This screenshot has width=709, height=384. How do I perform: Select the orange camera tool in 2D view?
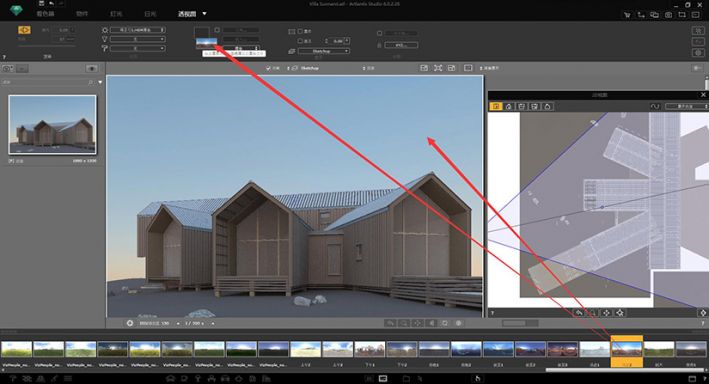tap(496, 106)
